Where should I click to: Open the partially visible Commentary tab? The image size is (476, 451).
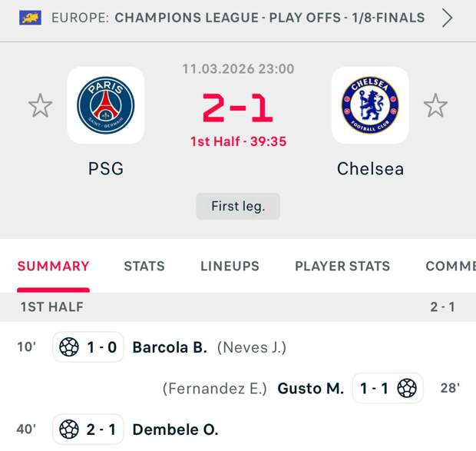click(451, 267)
